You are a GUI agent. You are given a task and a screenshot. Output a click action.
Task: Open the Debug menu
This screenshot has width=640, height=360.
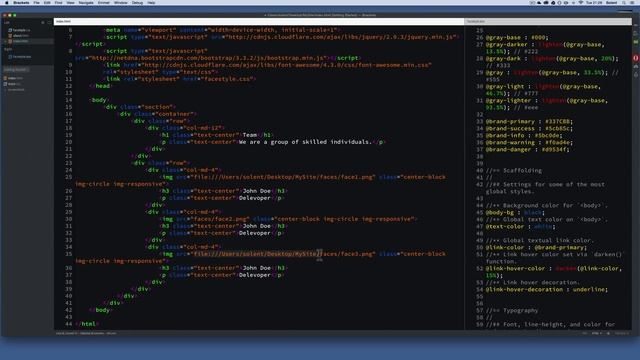[x=138, y=3]
